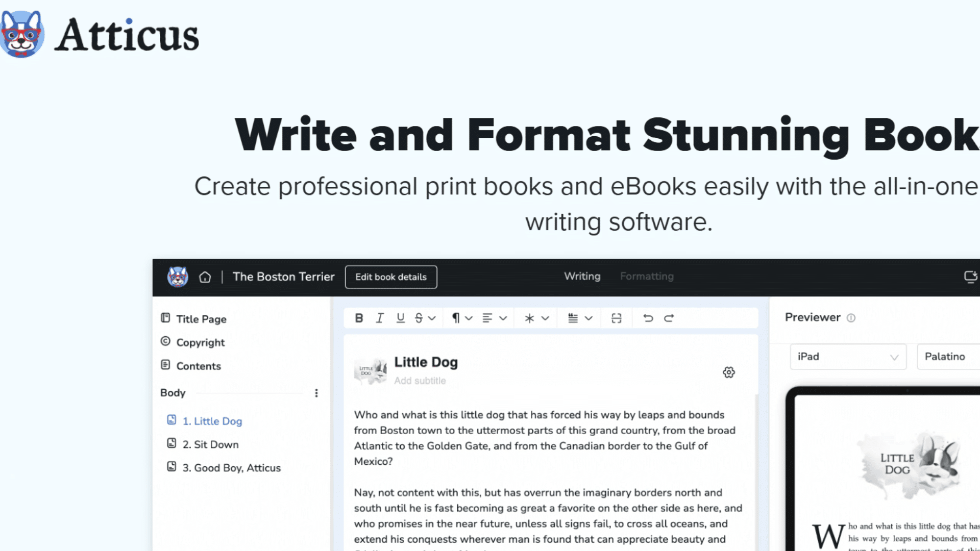The width and height of the screenshot is (980, 551).
Task: Click Edit book details button
Action: (x=391, y=277)
